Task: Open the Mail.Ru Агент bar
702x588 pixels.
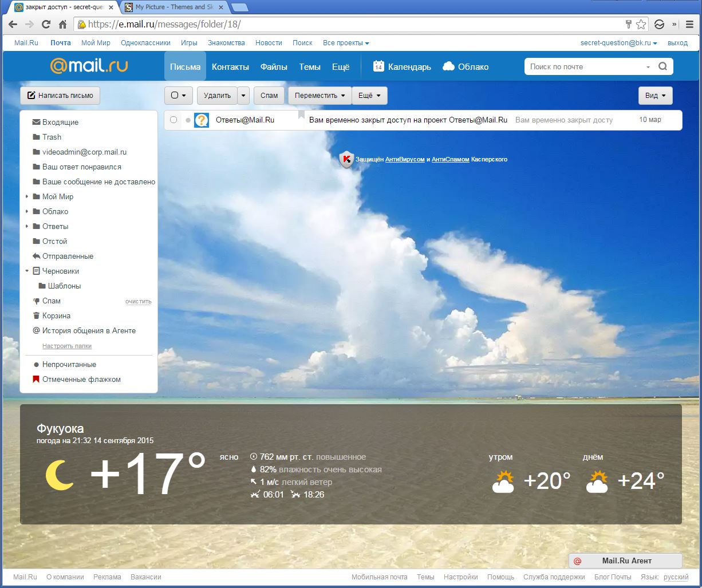Action: point(625,561)
